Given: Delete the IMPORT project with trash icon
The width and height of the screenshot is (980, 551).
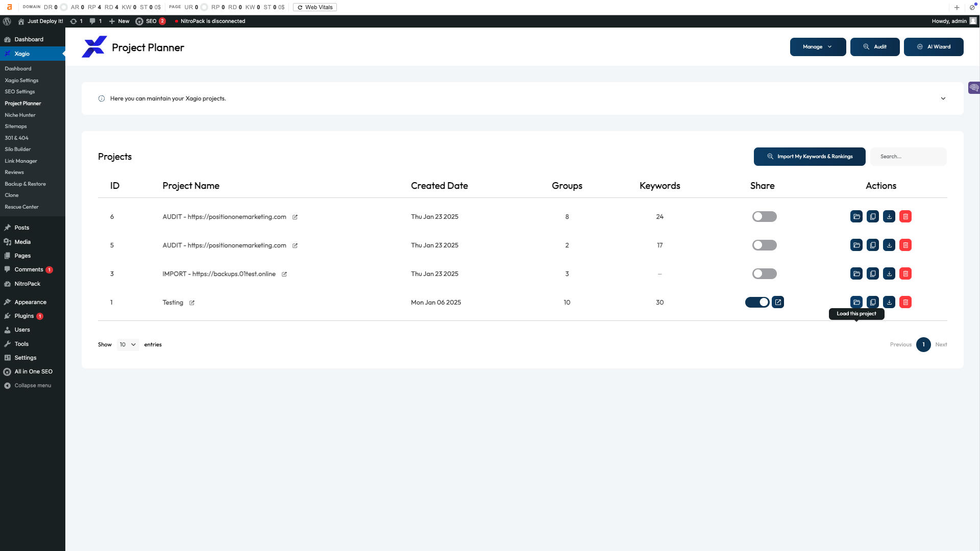Looking at the screenshot, I should (905, 274).
